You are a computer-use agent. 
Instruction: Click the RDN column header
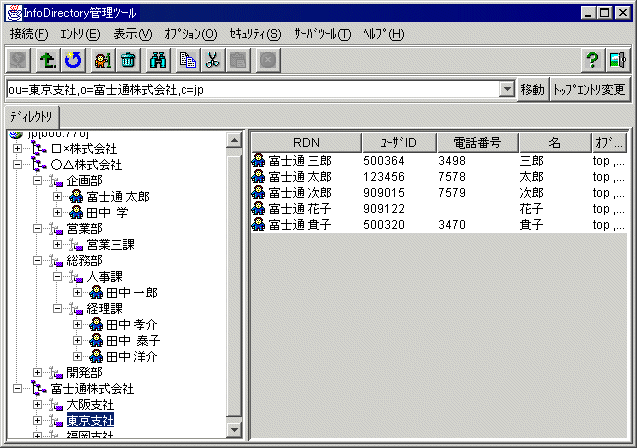click(306, 143)
